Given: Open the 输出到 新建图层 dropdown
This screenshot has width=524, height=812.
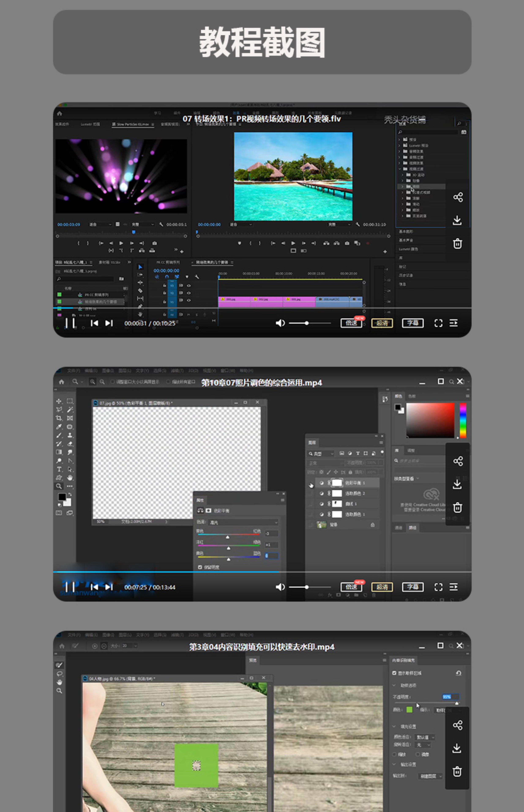Looking at the screenshot, I should [431, 776].
